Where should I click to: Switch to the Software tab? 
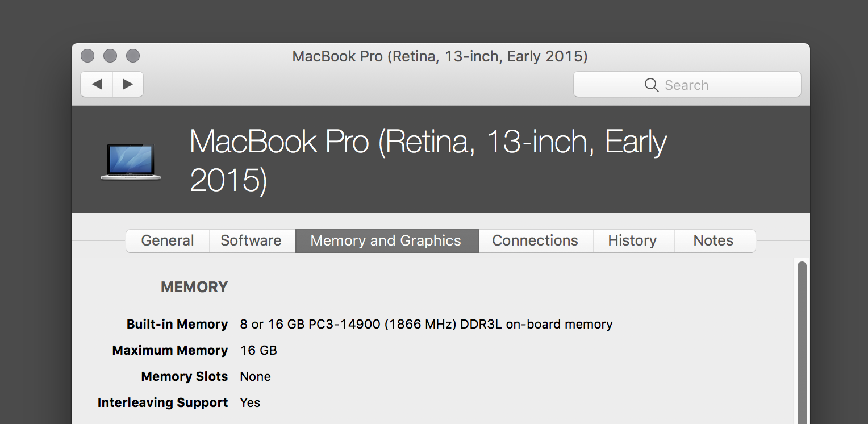pyautogui.click(x=251, y=240)
